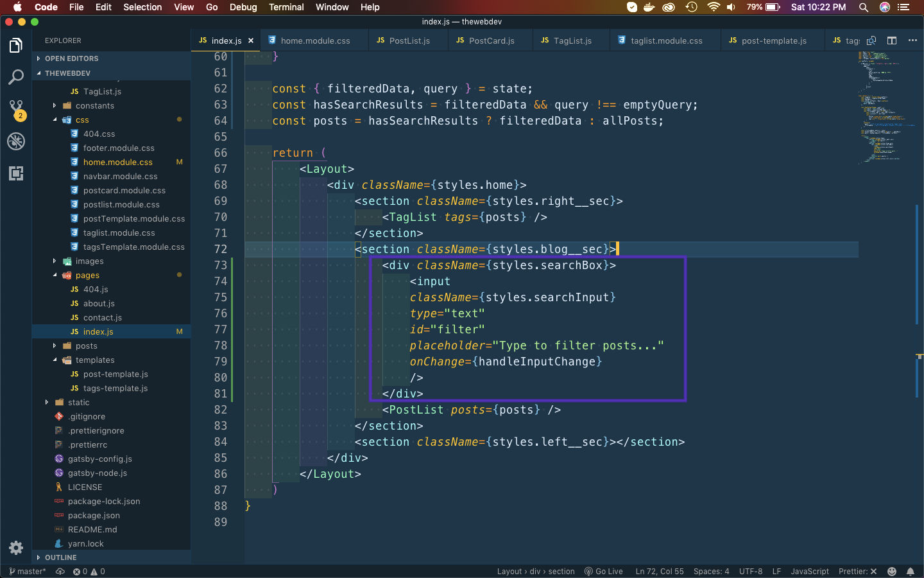This screenshot has width=924, height=578.
Task: Open the Siri icon in menu bar
Action: click(885, 7)
